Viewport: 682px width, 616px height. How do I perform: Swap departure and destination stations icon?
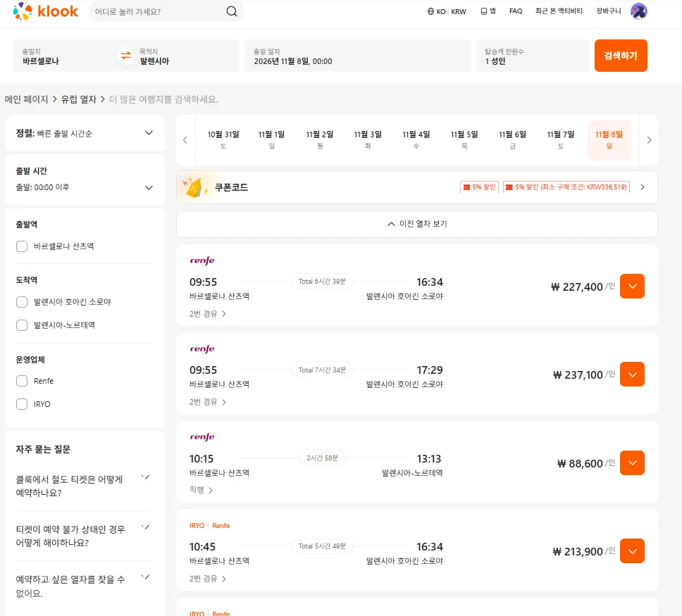(125, 56)
